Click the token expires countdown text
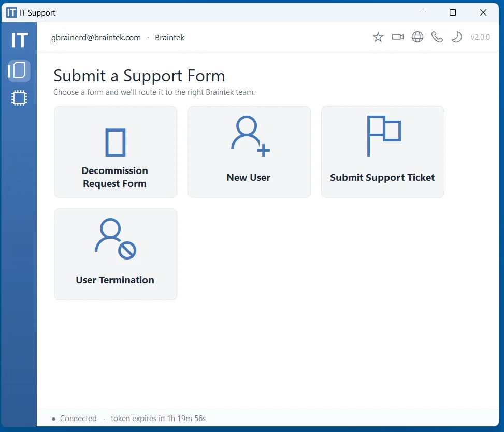 [158, 419]
